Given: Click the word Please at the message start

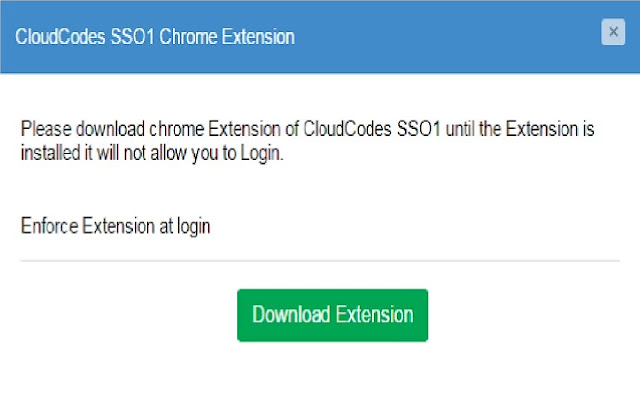Looking at the screenshot, I should (45, 130).
